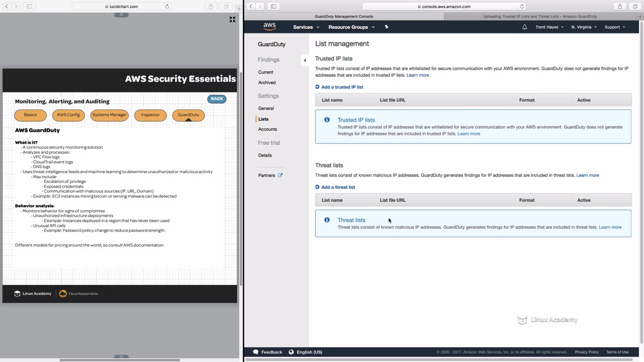Open the Privacy Policy link
This screenshot has height=362, width=644.
click(587, 352)
